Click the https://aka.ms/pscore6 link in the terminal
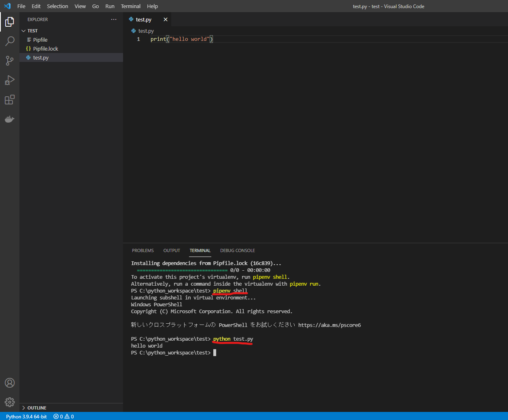This screenshot has width=508, height=420. pyautogui.click(x=329, y=325)
